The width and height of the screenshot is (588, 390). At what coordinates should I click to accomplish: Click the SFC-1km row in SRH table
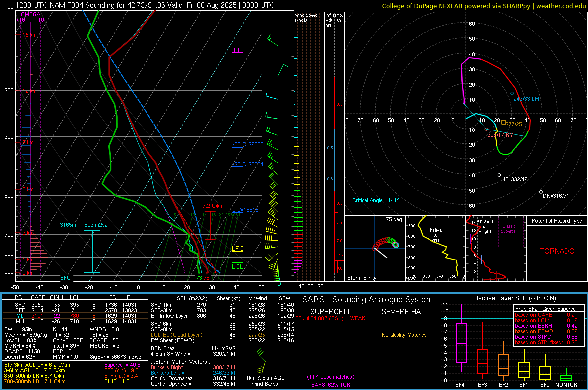(222, 305)
